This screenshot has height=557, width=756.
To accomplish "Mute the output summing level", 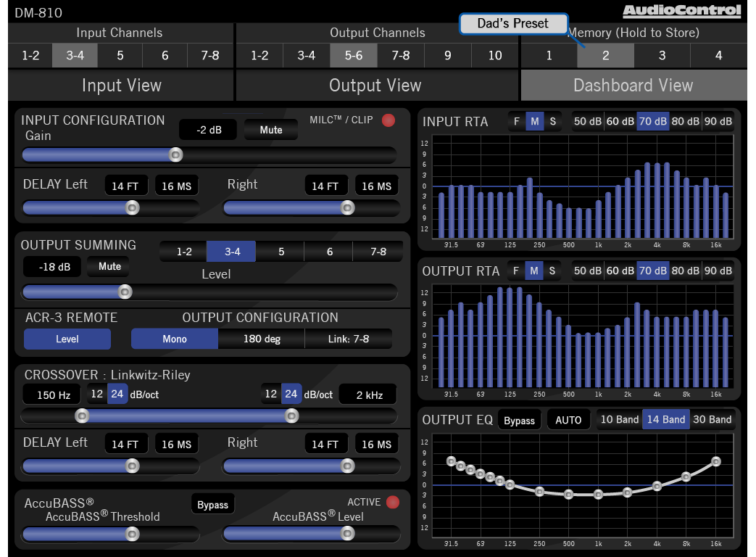I will click(109, 267).
